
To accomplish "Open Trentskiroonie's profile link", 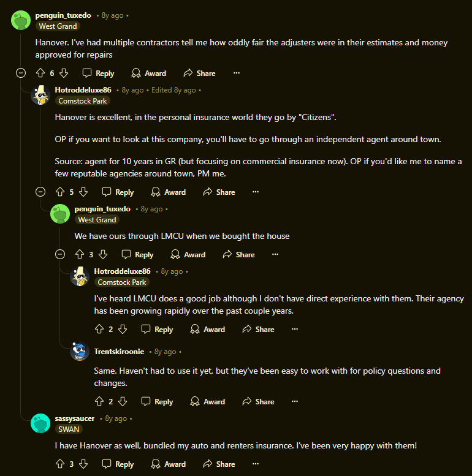I will [119, 352].
